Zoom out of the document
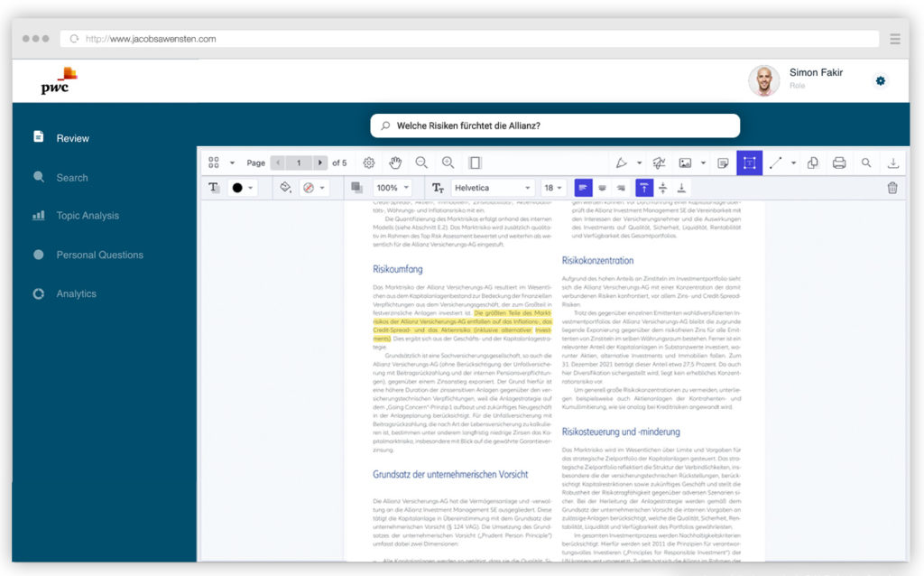 [x=421, y=163]
